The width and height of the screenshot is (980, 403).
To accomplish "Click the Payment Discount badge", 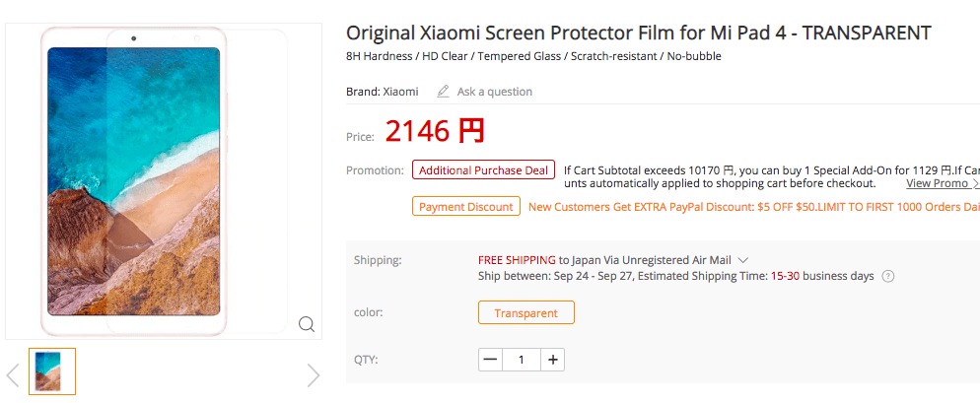I will 466,207.
